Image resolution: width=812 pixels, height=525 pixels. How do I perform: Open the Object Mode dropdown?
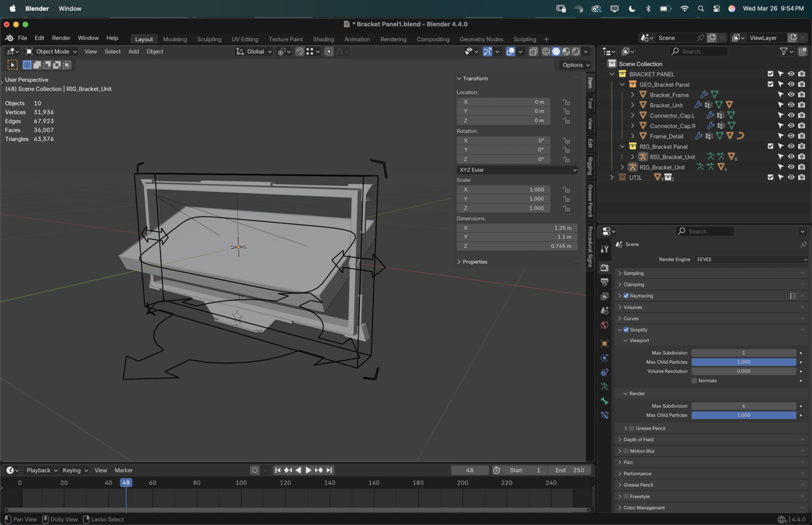pyautogui.click(x=51, y=51)
